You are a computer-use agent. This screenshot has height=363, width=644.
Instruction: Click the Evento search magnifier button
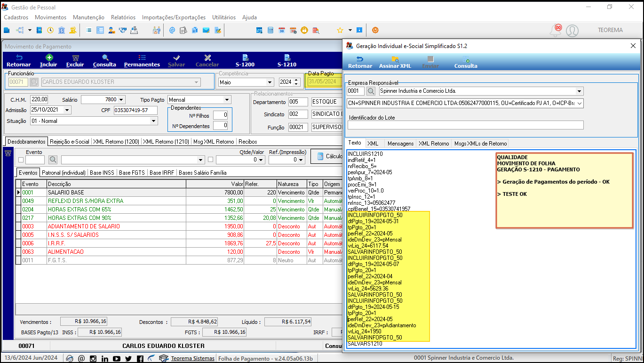click(x=53, y=160)
